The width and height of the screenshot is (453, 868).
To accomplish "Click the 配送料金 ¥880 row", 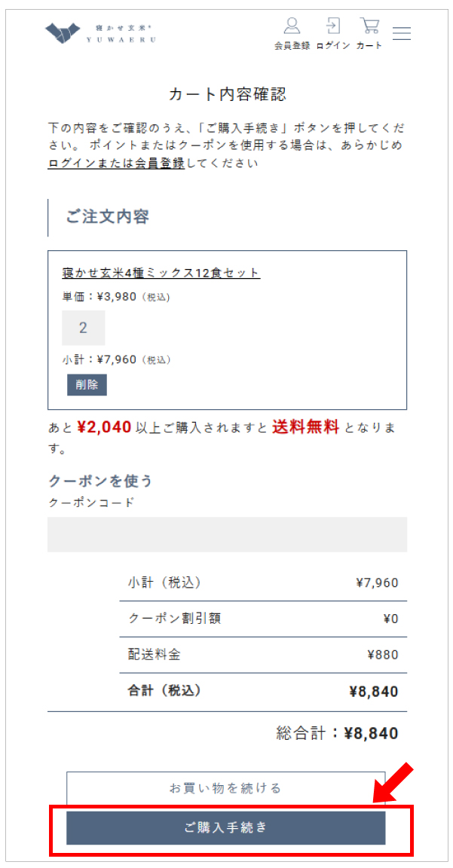I will (263, 655).
